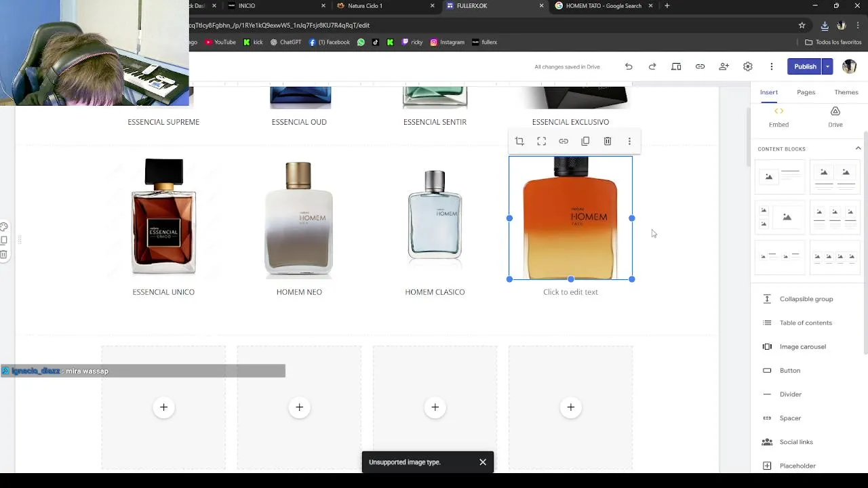Viewport: 868px width, 488px height.
Task: Select the ESSENCIAL UNICO caption text
Action: pos(163,292)
